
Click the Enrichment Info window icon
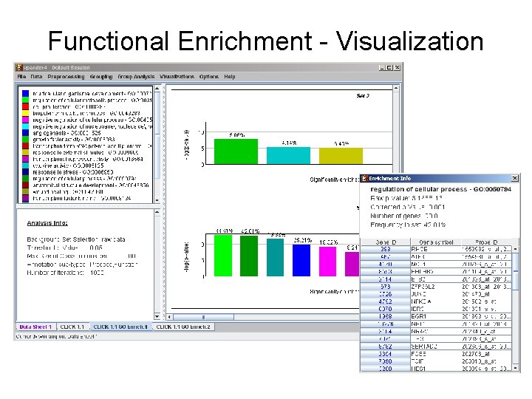(x=364, y=178)
